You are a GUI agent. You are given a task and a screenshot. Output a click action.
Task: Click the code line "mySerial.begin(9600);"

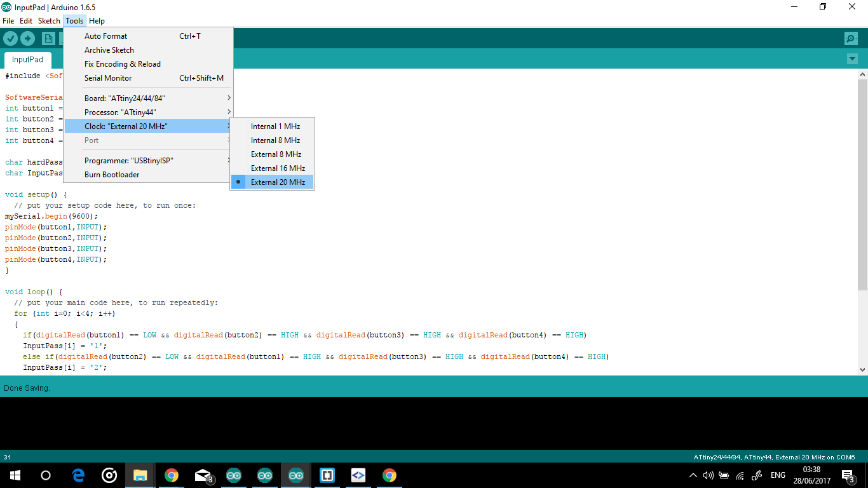51,216
